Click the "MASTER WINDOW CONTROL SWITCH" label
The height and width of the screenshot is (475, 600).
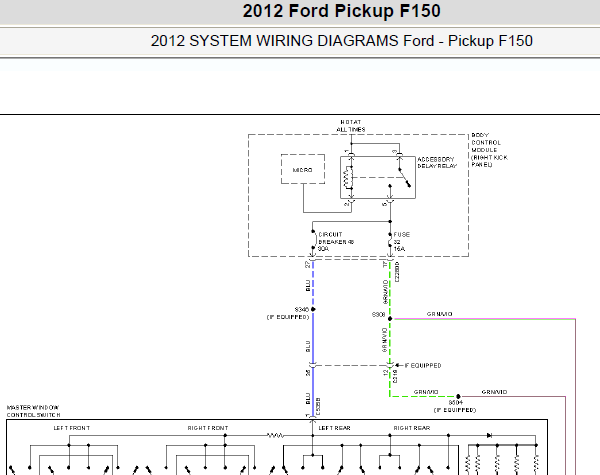click(33, 411)
